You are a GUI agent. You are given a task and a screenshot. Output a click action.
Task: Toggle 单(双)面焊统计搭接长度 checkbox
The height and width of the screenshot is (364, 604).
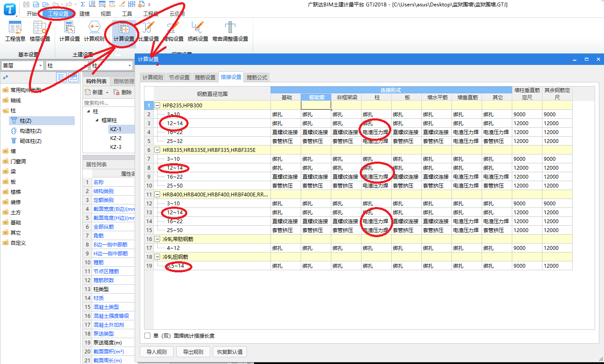147,336
